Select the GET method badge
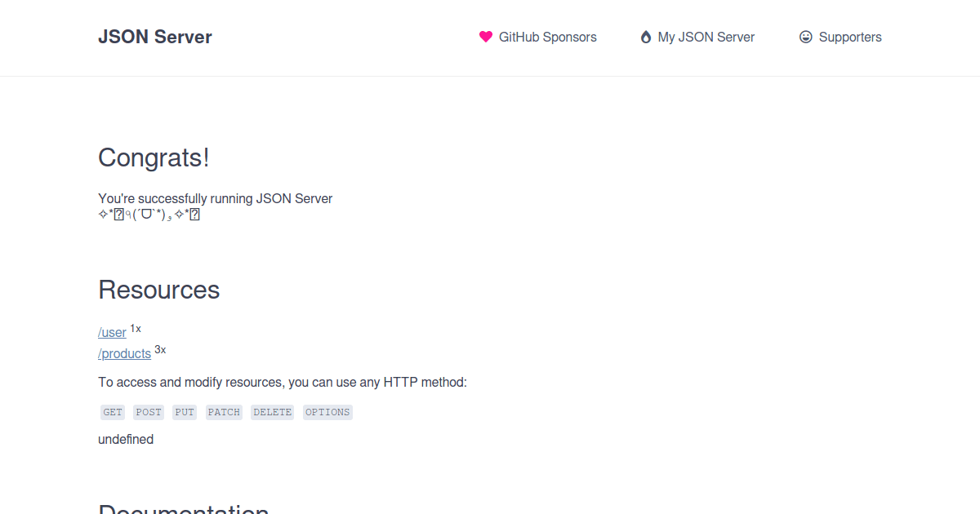 coord(112,412)
